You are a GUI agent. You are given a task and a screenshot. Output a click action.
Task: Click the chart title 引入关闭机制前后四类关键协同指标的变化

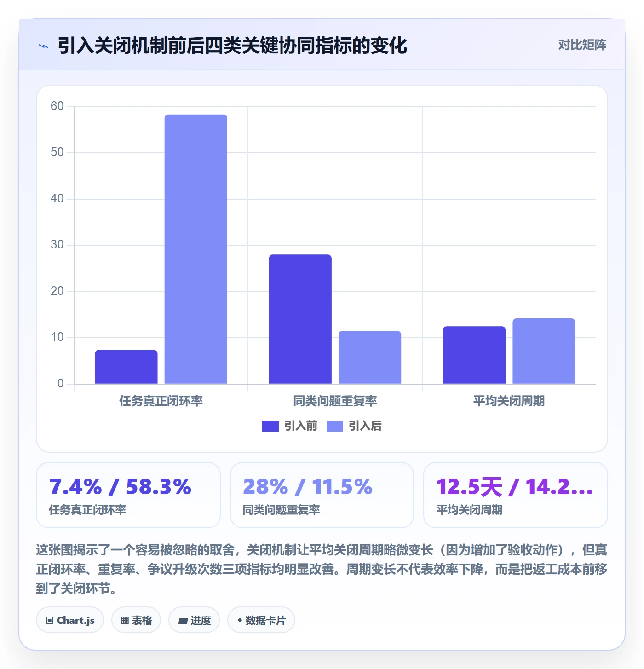(x=232, y=46)
